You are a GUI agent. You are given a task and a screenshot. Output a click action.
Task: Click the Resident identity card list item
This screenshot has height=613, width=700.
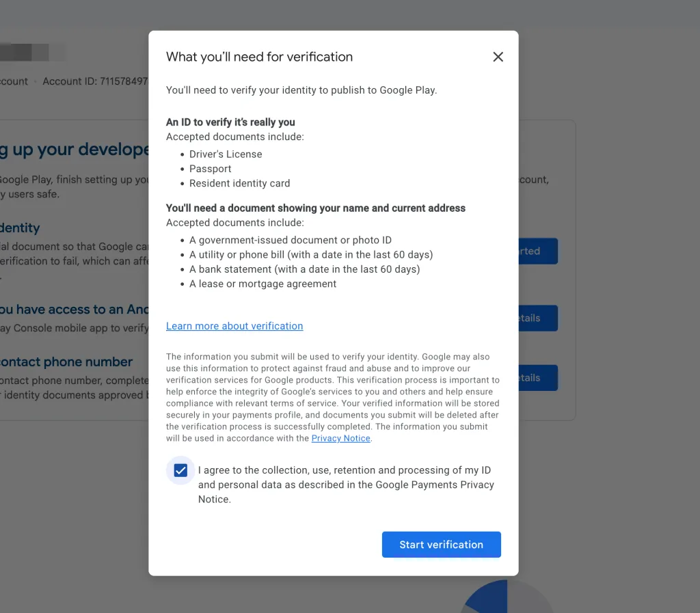pyautogui.click(x=239, y=183)
